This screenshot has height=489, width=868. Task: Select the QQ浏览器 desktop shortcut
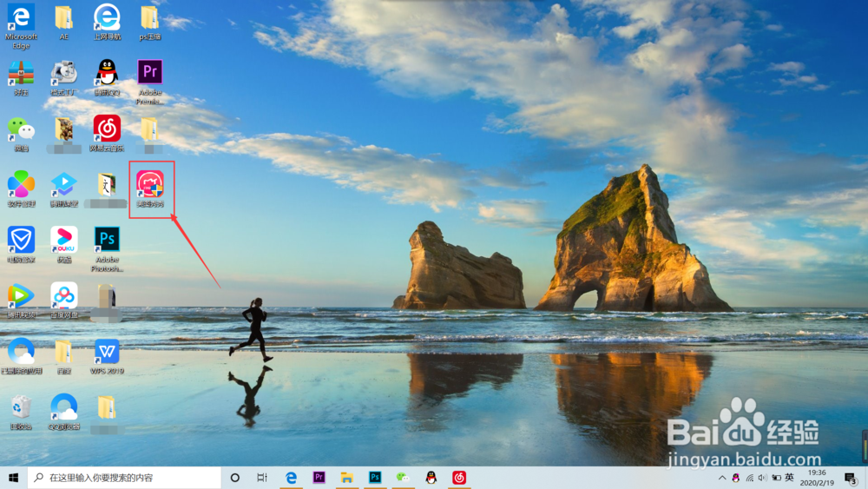pyautogui.click(x=63, y=413)
